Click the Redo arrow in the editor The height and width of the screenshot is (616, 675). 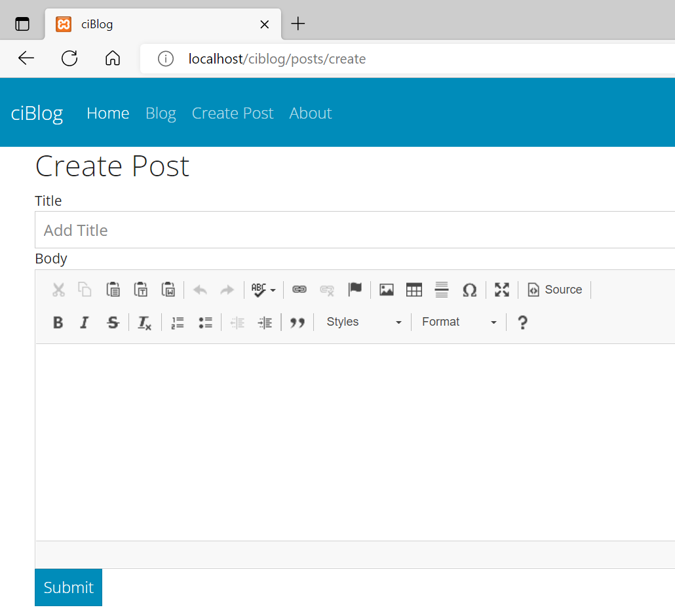click(227, 290)
